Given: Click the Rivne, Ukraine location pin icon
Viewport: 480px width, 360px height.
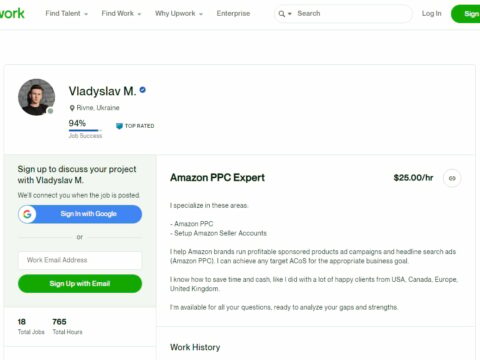Looking at the screenshot, I should 72,108.
